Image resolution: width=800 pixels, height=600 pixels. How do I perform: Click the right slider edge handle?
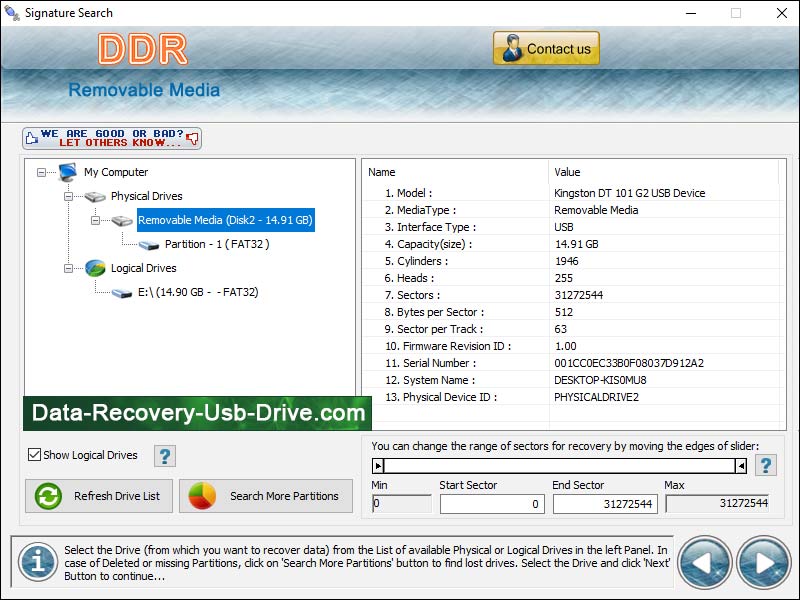tap(741, 465)
